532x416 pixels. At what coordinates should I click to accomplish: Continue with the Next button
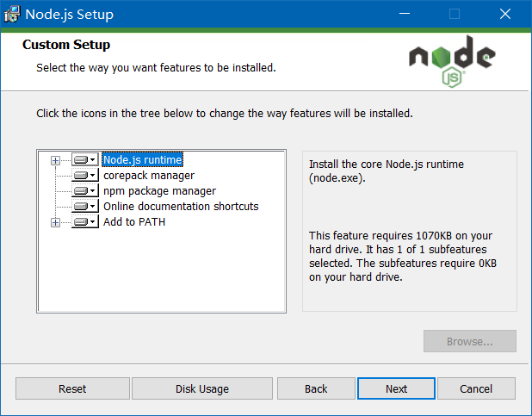[396, 388]
